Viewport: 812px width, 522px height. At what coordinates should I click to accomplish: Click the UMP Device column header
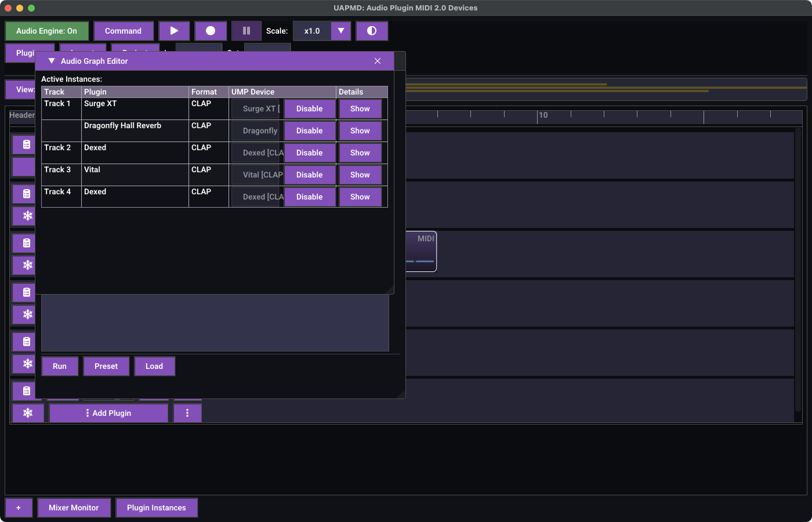[x=282, y=92]
